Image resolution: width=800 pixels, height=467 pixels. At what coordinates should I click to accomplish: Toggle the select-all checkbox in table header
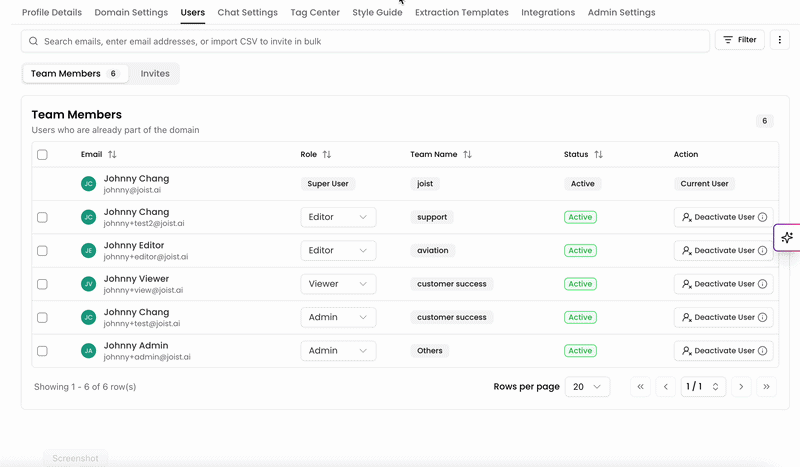tap(42, 155)
